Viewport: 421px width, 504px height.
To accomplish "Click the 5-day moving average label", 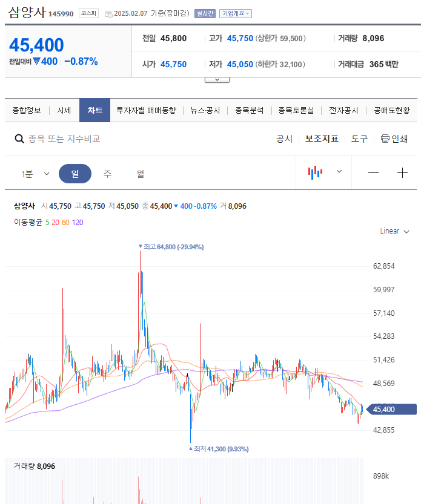I will [x=47, y=223].
